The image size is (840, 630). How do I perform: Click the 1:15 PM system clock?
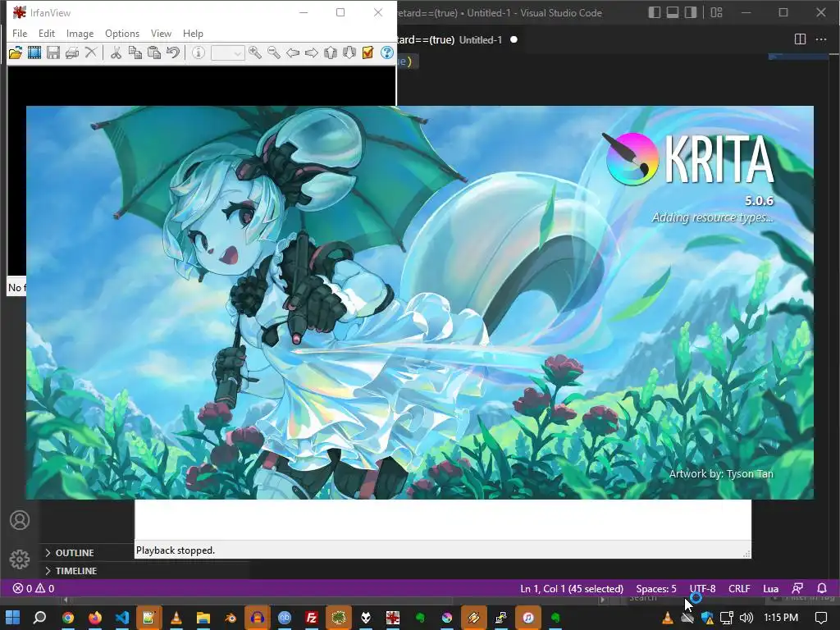[781, 618]
